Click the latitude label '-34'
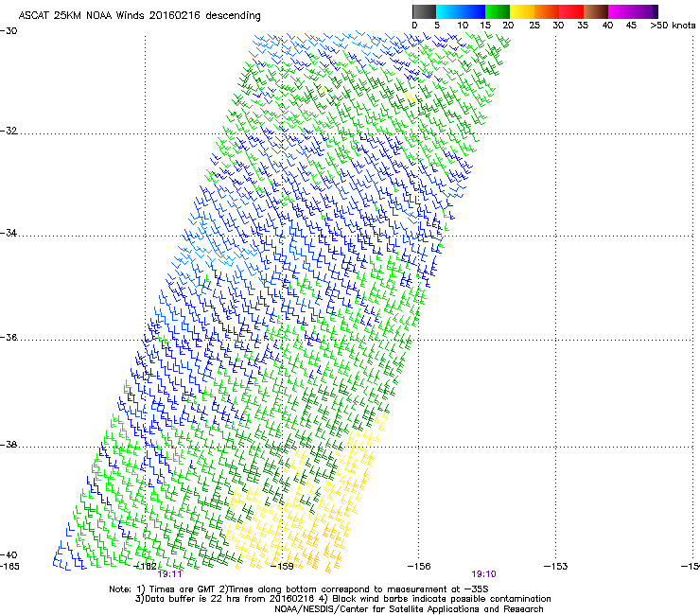 9,233
